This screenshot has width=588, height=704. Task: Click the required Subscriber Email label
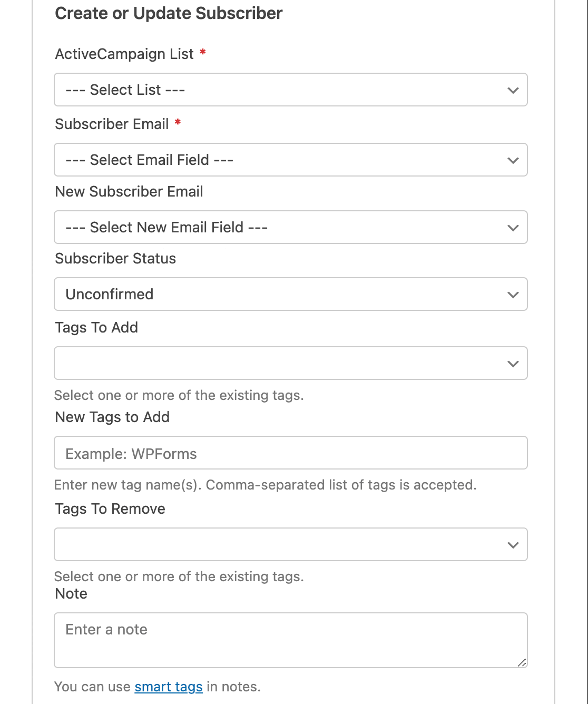112,124
